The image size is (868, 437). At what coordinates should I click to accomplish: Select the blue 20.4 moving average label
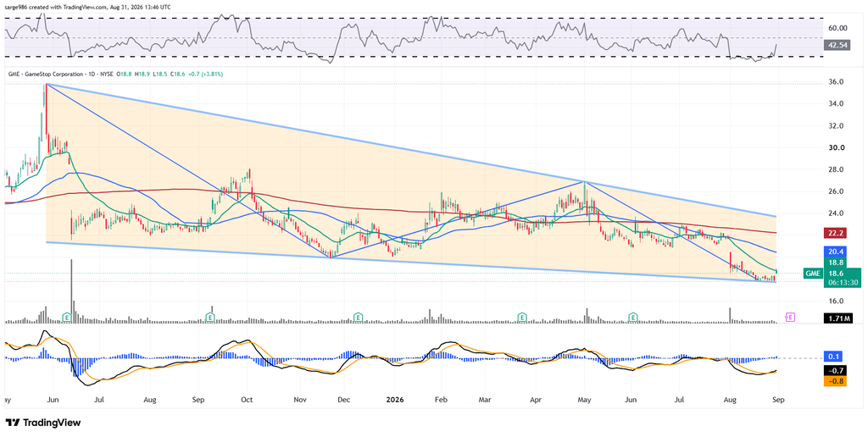pyautogui.click(x=837, y=252)
